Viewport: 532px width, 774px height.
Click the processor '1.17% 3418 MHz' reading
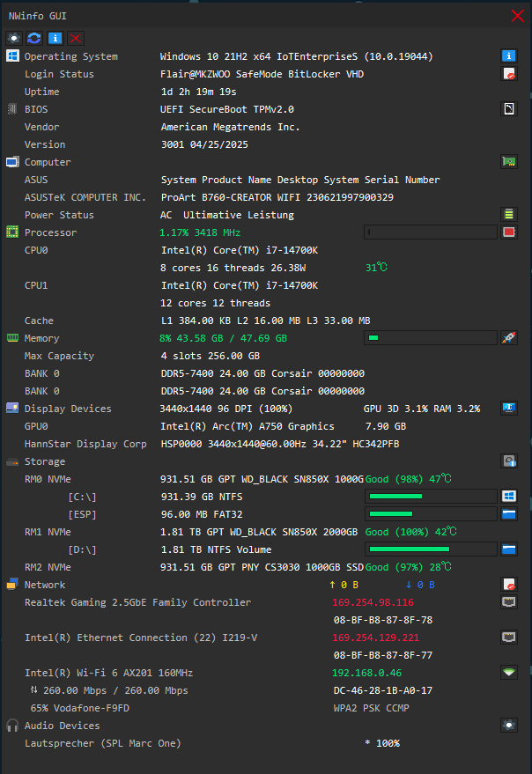coord(200,232)
